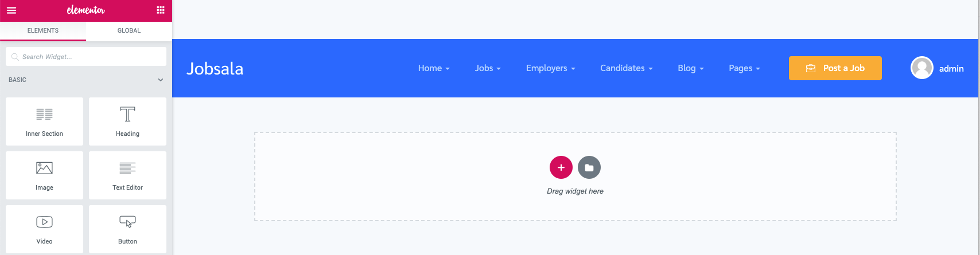This screenshot has height=255, width=980.
Task: Expand the Home dropdown menu
Action: [433, 68]
